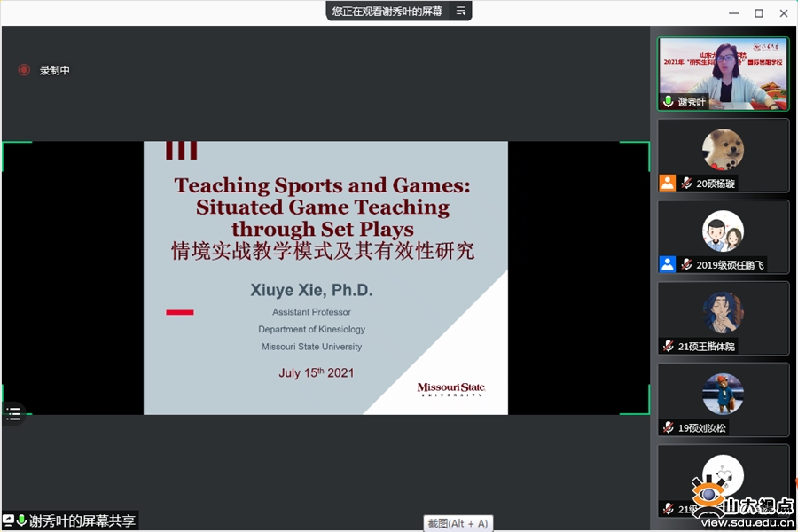Click the screen share icon in bottom-left label
798x532 pixels.
[x=9, y=520]
